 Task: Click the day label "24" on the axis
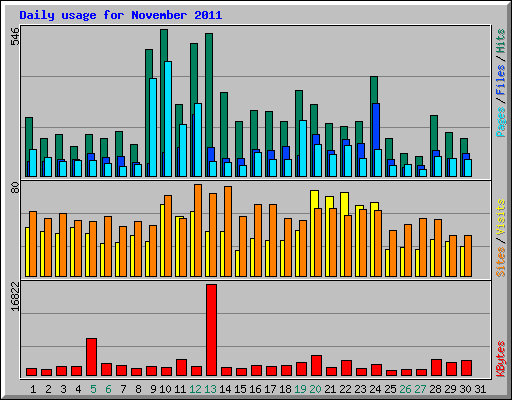point(375,389)
